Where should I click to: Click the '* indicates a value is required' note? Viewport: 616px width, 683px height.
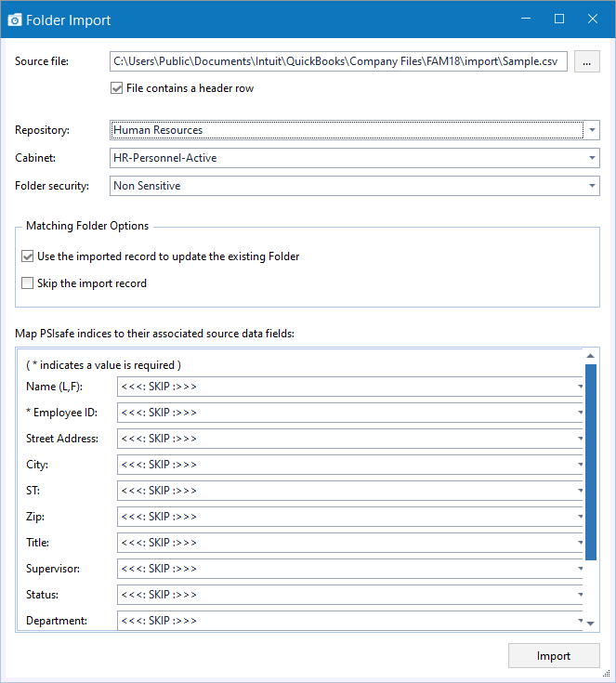tap(103, 365)
